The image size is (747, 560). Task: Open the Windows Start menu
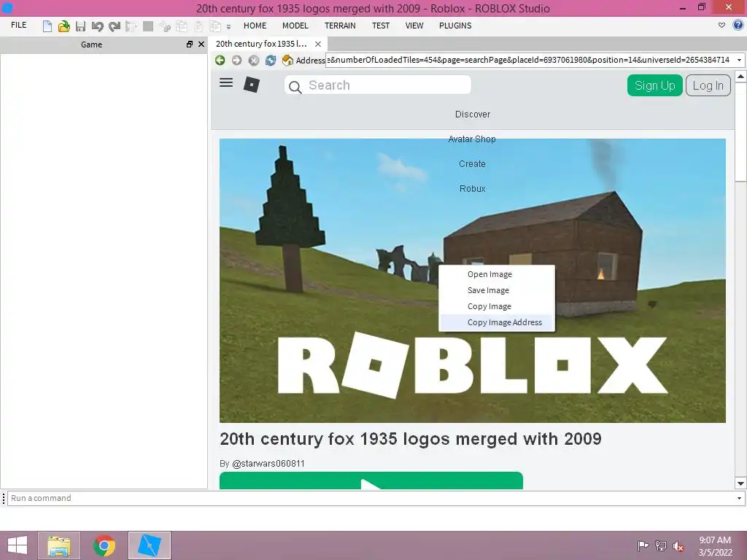(x=18, y=545)
